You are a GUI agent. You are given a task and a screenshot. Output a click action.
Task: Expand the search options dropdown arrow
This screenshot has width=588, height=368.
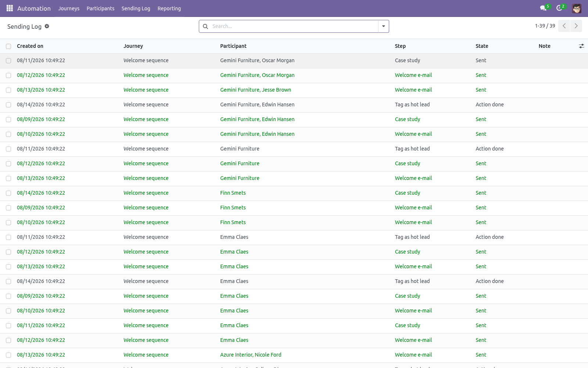[383, 26]
